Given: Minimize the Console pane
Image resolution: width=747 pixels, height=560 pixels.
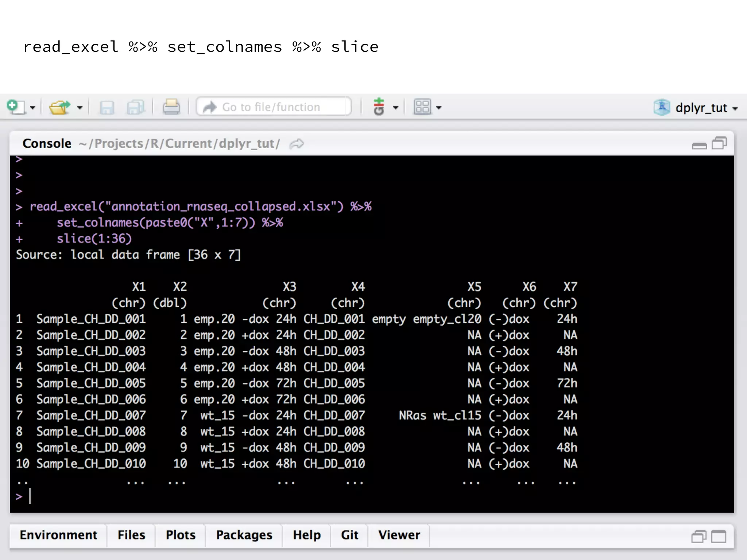Looking at the screenshot, I should [x=699, y=145].
